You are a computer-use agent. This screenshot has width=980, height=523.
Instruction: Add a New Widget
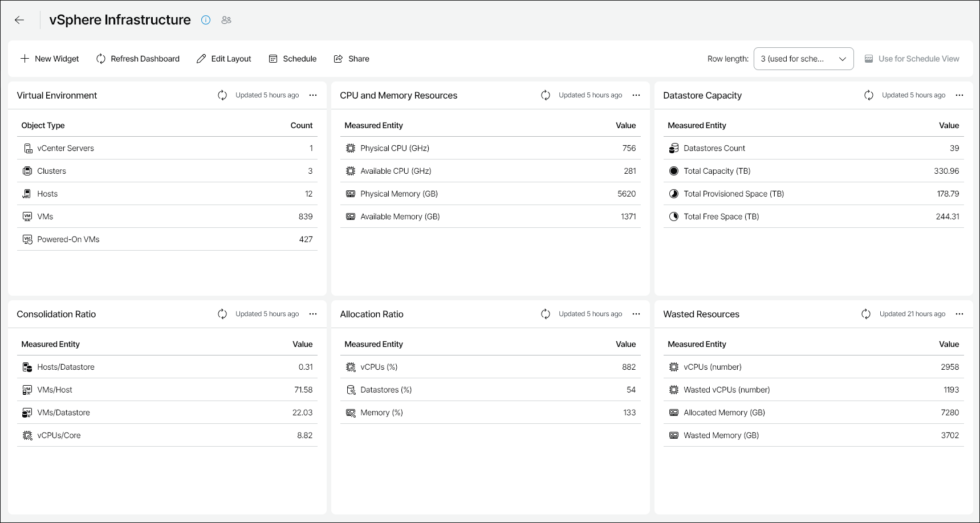[x=50, y=59]
